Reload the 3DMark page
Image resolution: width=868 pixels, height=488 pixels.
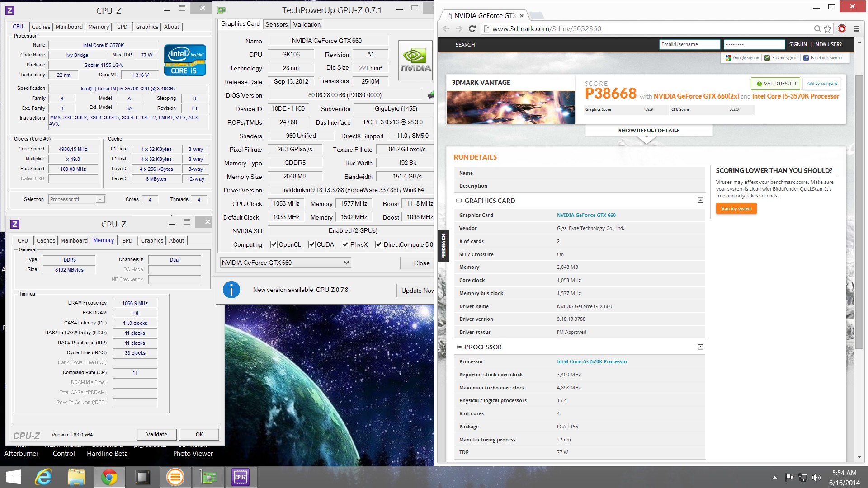click(x=472, y=28)
